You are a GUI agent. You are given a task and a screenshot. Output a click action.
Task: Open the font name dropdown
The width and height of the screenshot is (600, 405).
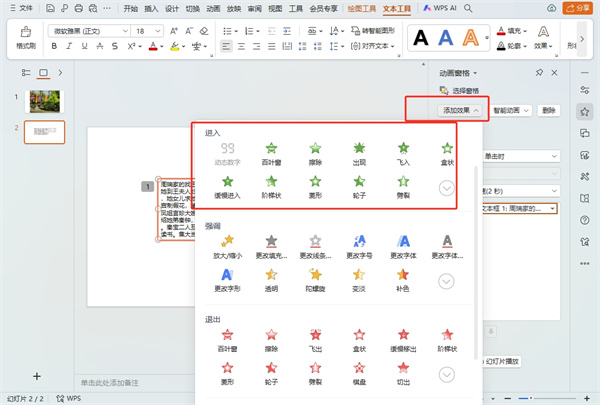[x=125, y=31]
